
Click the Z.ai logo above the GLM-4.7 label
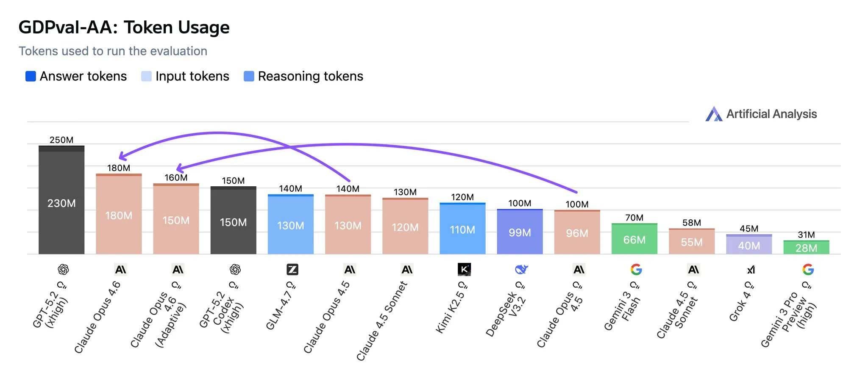292,270
